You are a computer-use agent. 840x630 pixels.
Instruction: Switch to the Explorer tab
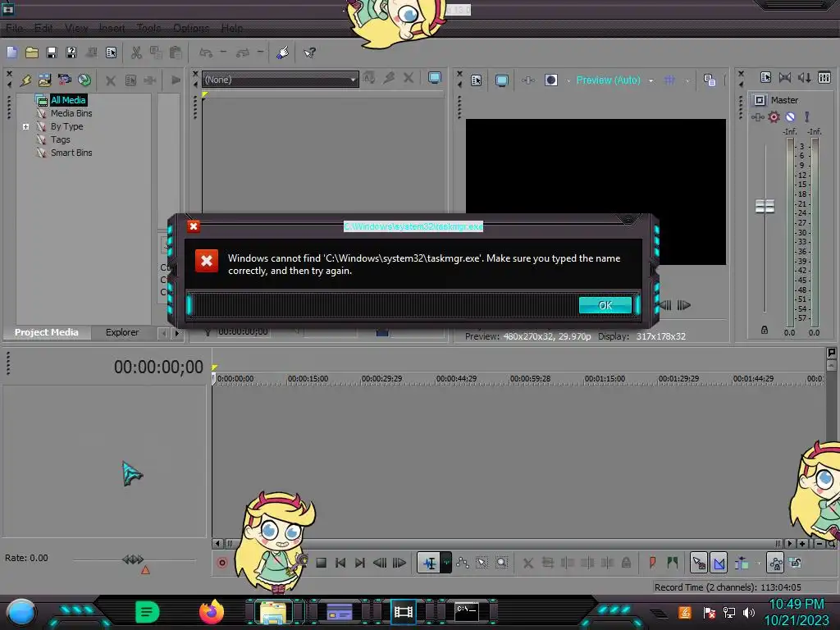[x=122, y=332]
